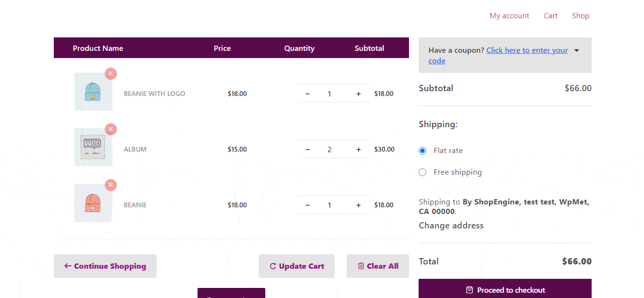The image size is (644, 298).
Task: Expand the coupon code dropdown arrow
Action: tap(577, 50)
